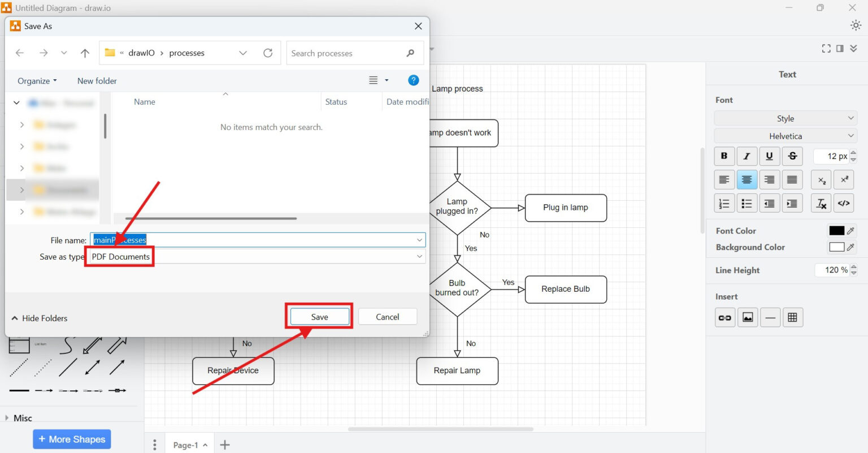Insert a table into the text

point(793,317)
